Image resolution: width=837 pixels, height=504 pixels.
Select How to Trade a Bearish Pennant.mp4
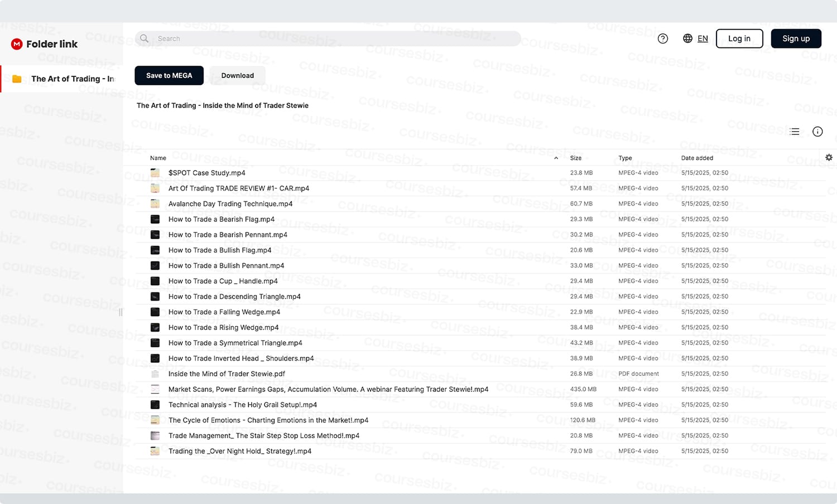228,235
